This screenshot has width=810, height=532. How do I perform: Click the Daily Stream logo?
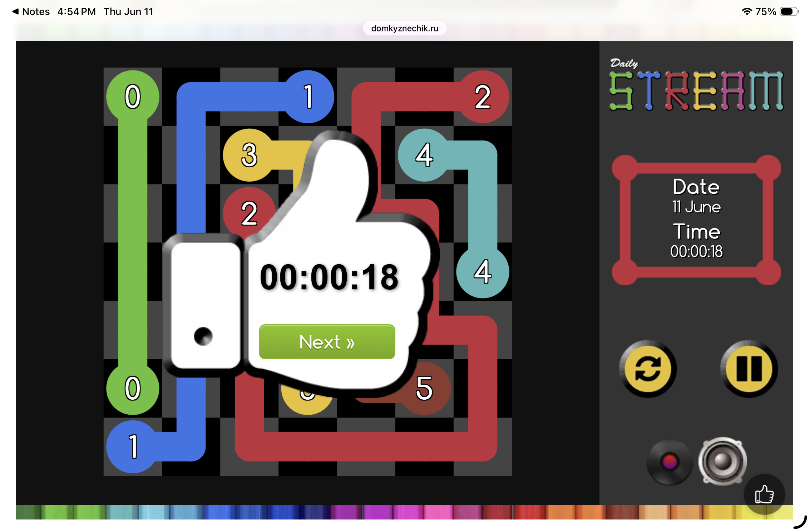click(696, 85)
